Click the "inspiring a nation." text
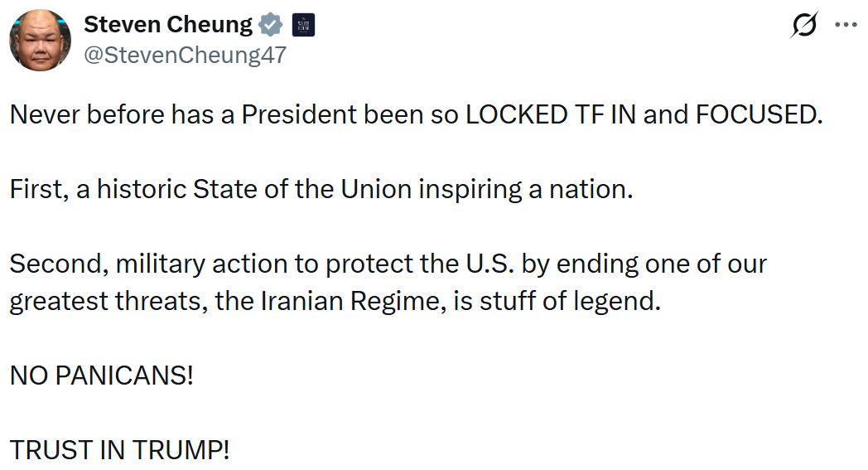Viewport: 868px width, 470px height. pyautogui.click(x=525, y=190)
